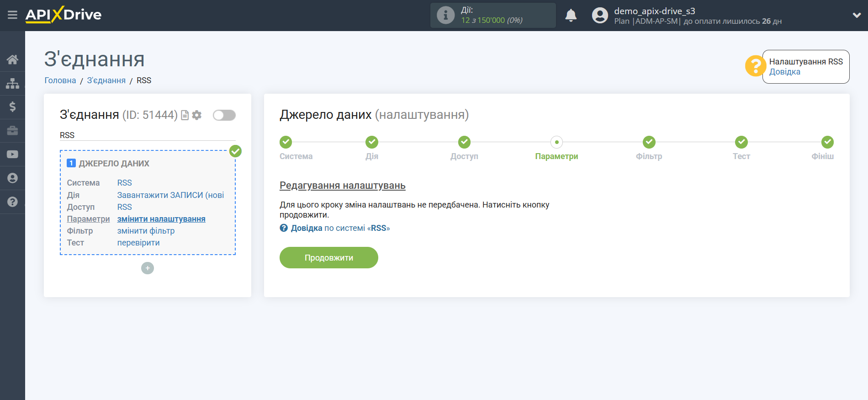Click the Редагування налаштувань heading
Viewport: 868px width, 400px height.
pos(343,186)
